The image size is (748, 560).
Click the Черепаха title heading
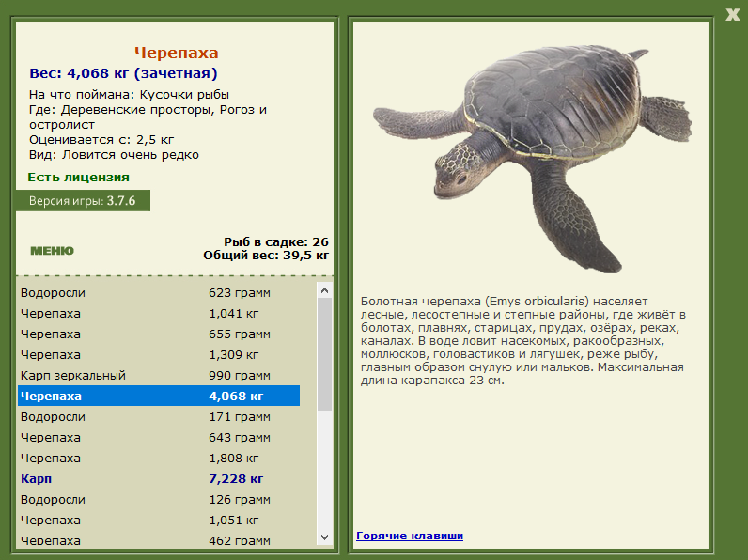(176, 53)
